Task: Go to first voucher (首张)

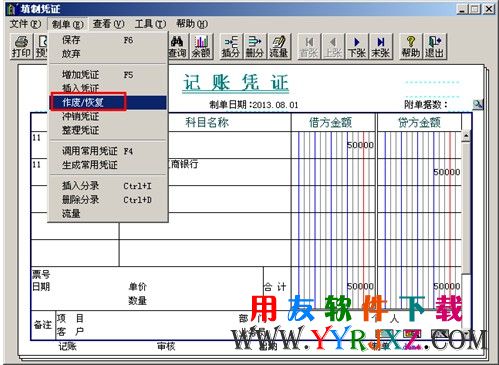Action: pos(309,46)
